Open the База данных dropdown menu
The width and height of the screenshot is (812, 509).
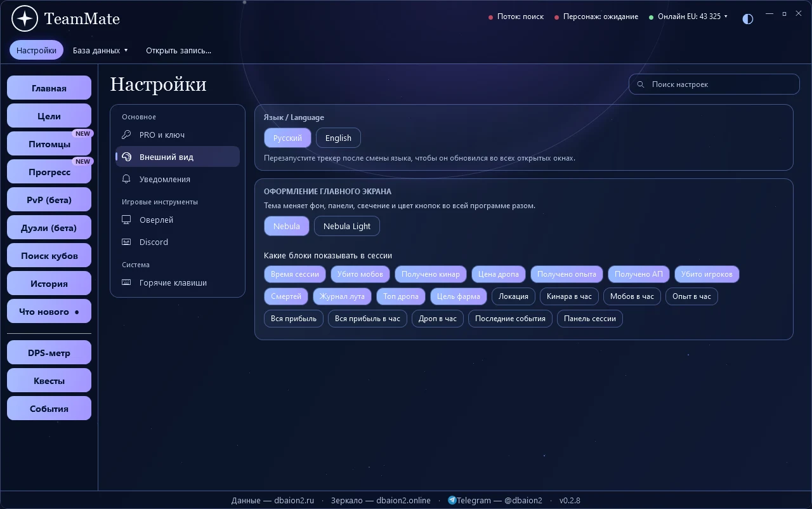tap(100, 50)
